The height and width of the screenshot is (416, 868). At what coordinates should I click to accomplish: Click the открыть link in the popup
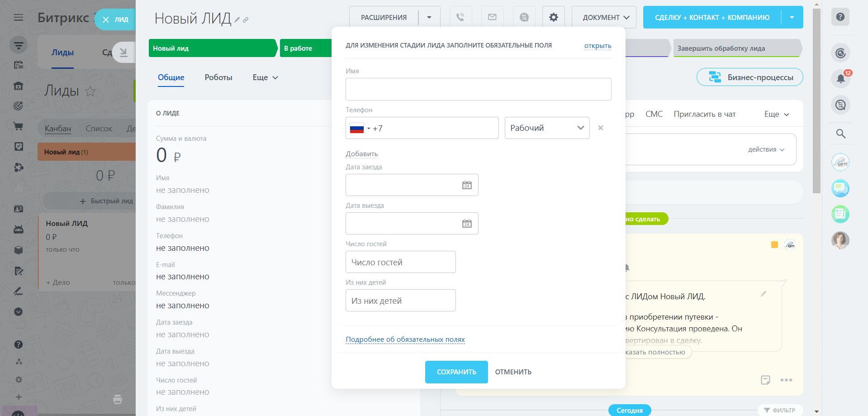(x=598, y=46)
